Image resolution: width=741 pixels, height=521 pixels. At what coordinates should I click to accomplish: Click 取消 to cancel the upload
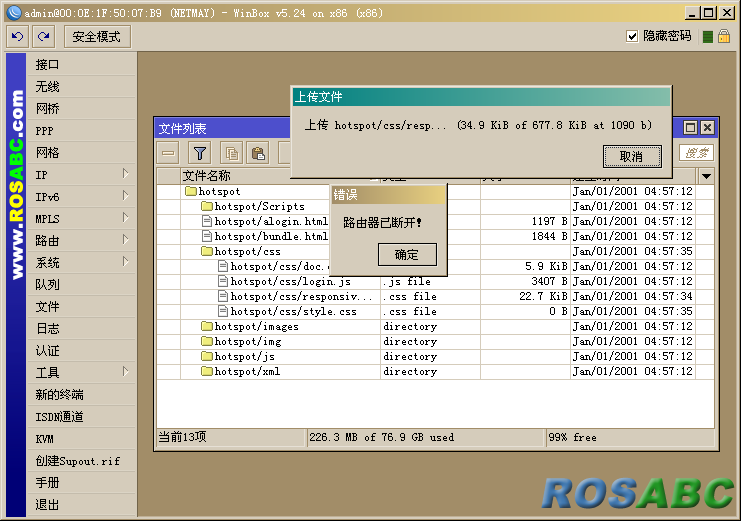(632, 156)
